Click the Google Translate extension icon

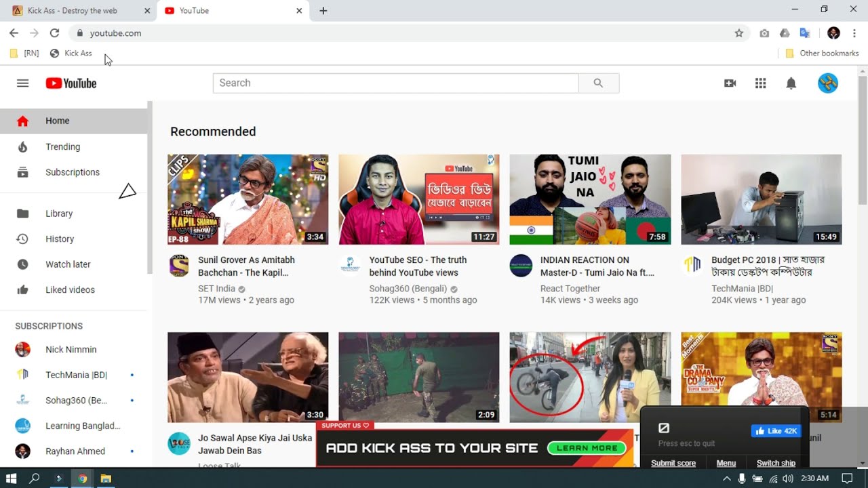coord(805,33)
